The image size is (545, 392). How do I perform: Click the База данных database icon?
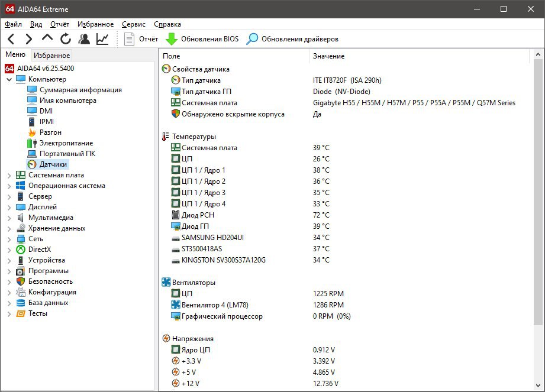tap(21, 303)
